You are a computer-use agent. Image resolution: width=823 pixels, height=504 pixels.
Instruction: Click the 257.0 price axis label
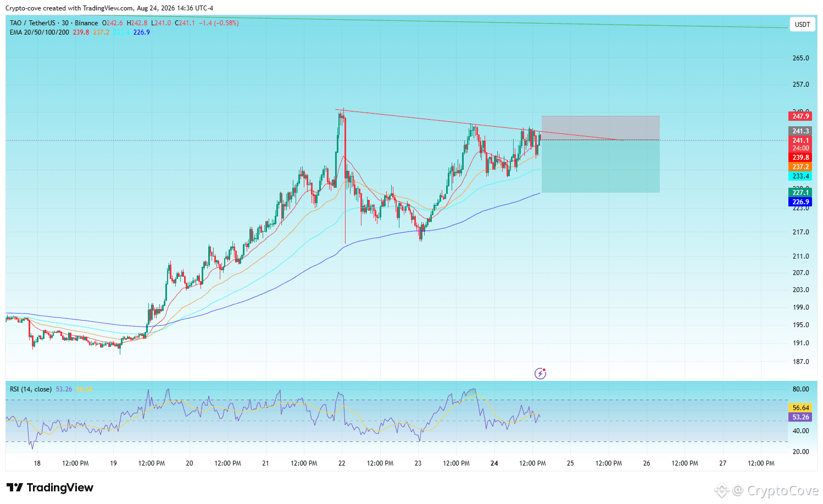tap(800, 85)
